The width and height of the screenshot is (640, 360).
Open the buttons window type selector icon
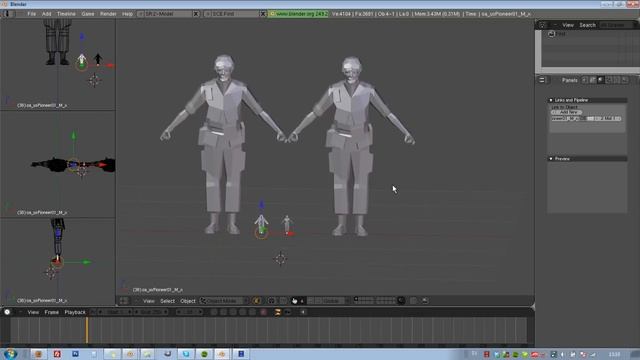pos(542,80)
